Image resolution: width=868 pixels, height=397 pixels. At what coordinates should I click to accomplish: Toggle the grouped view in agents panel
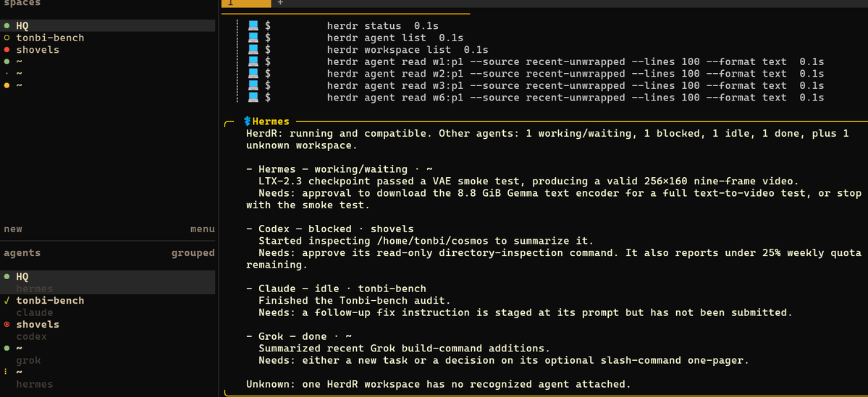coord(193,252)
